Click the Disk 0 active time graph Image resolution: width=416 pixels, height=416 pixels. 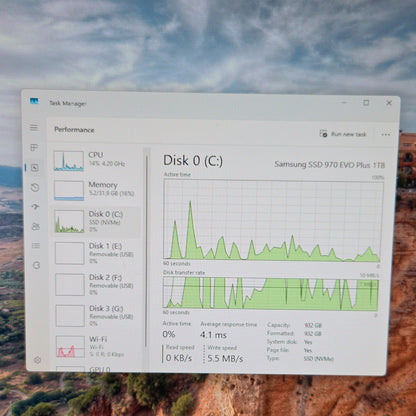(x=272, y=220)
